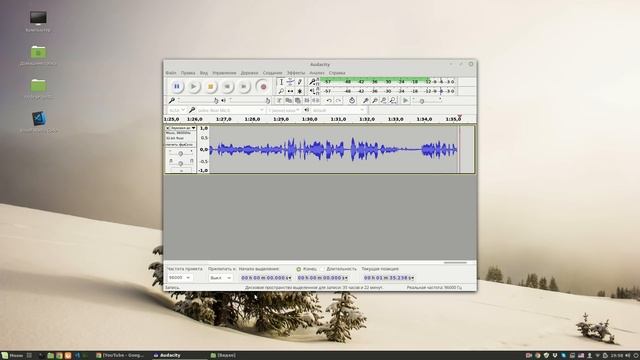Click the selection end time field
The image size is (640, 360).
322,278
